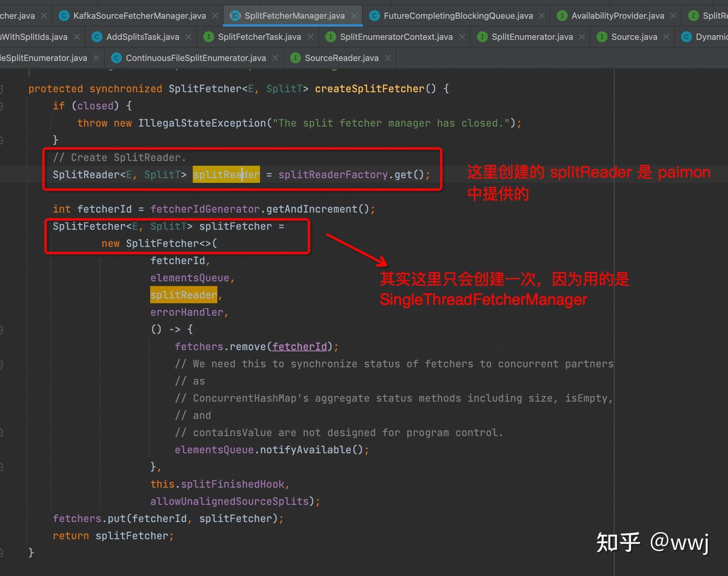Click the interface icon on Source.java tab
The width and height of the screenshot is (728, 576).
pos(601,36)
